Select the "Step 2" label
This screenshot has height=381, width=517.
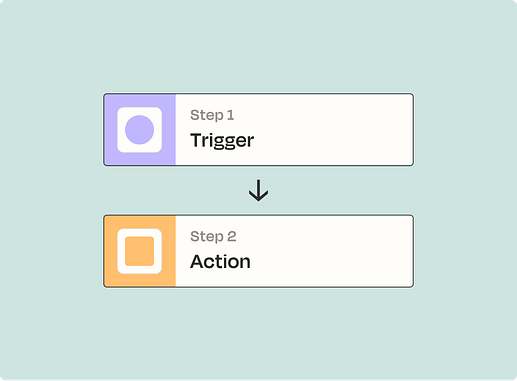[x=213, y=237]
